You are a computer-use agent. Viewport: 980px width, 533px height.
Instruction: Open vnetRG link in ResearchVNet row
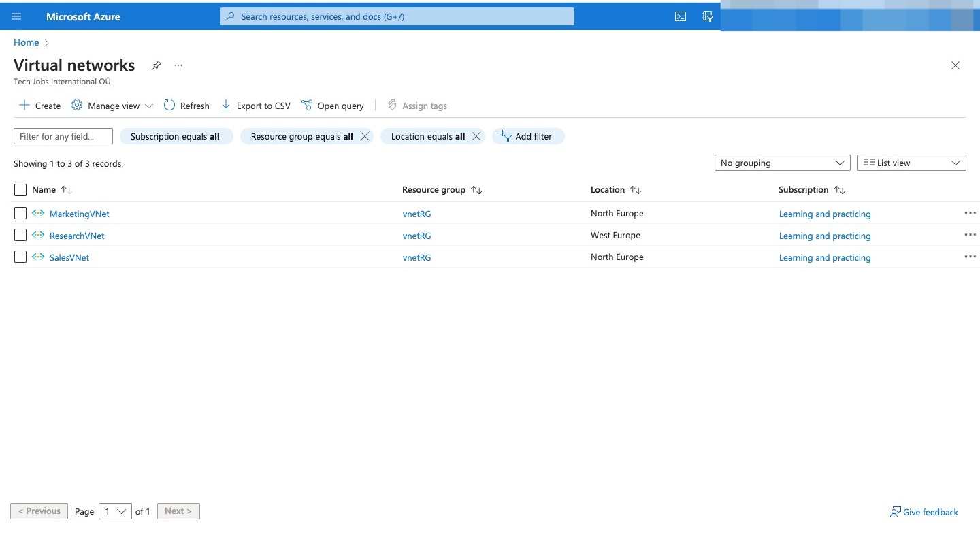(416, 236)
